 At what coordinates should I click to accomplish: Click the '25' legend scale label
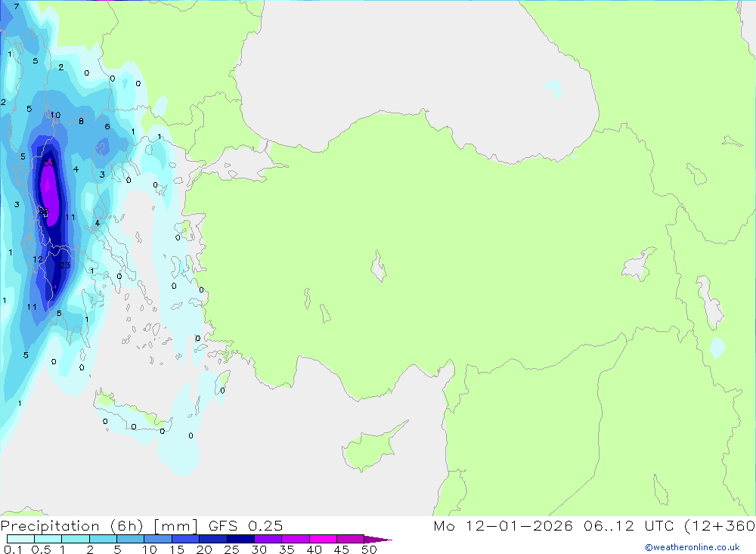(231, 549)
